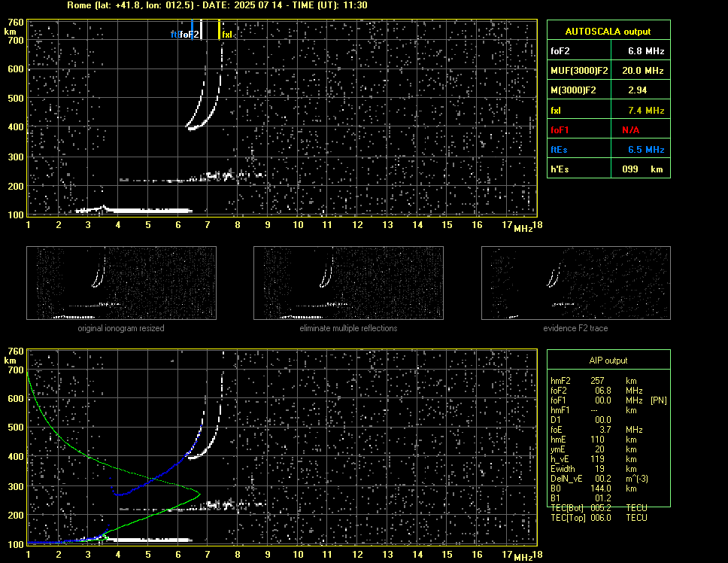Click the 20.0 MHz MUF value
The width and height of the screenshot is (728, 563).
click(642, 71)
